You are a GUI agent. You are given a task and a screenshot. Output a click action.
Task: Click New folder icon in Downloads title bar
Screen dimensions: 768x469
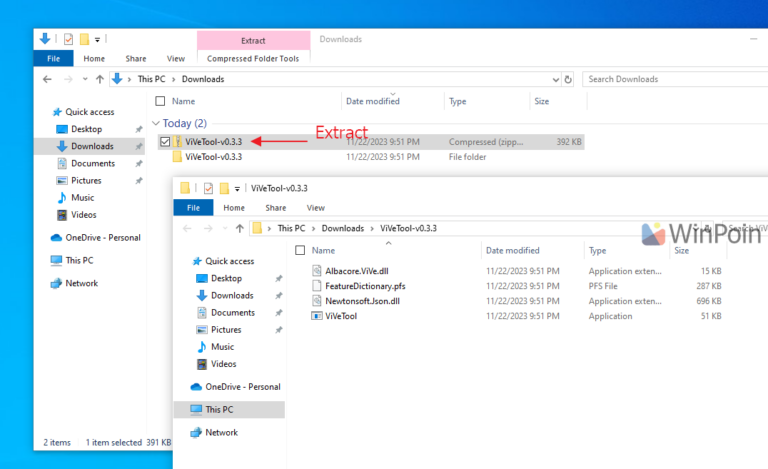(84, 39)
